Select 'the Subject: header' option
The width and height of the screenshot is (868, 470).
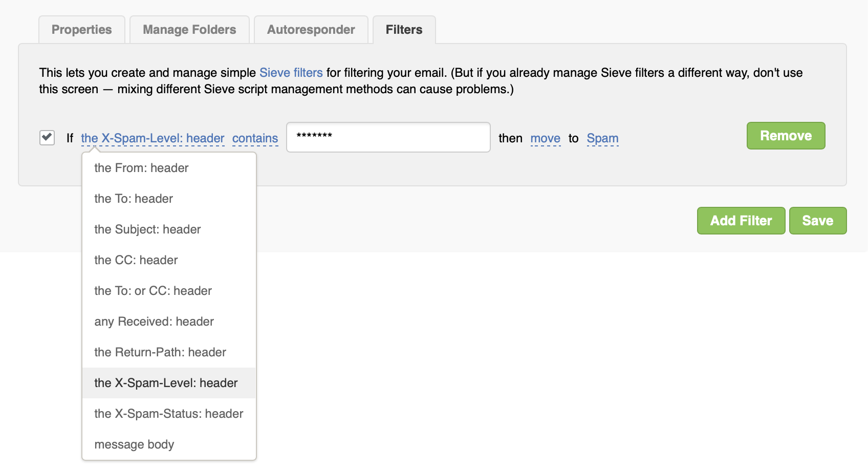(169, 229)
